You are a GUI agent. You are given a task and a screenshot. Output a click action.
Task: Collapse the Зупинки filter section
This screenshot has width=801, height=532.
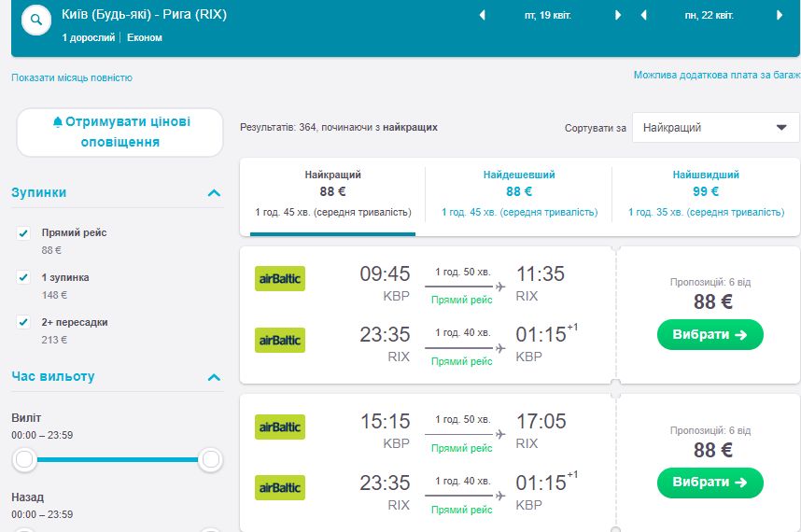click(x=214, y=193)
